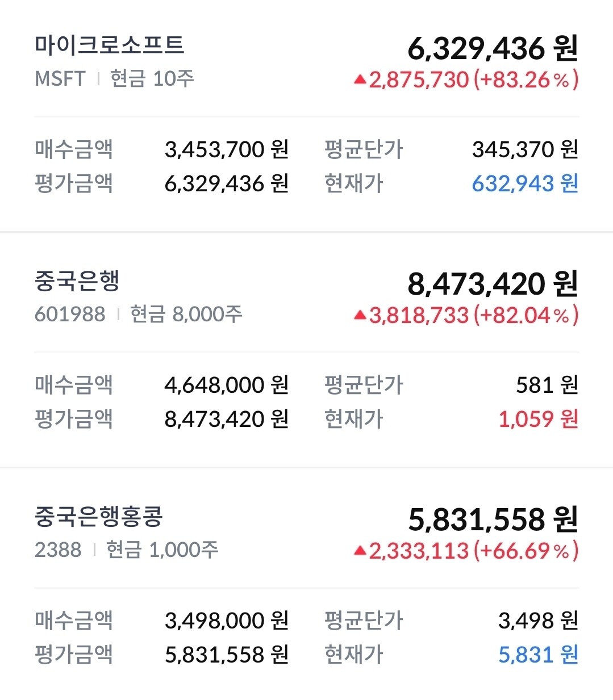The height and width of the screenshot is (700, 613).
Task: Tap Microsoft's current price 632,943 원
Action: click(524, 183)
